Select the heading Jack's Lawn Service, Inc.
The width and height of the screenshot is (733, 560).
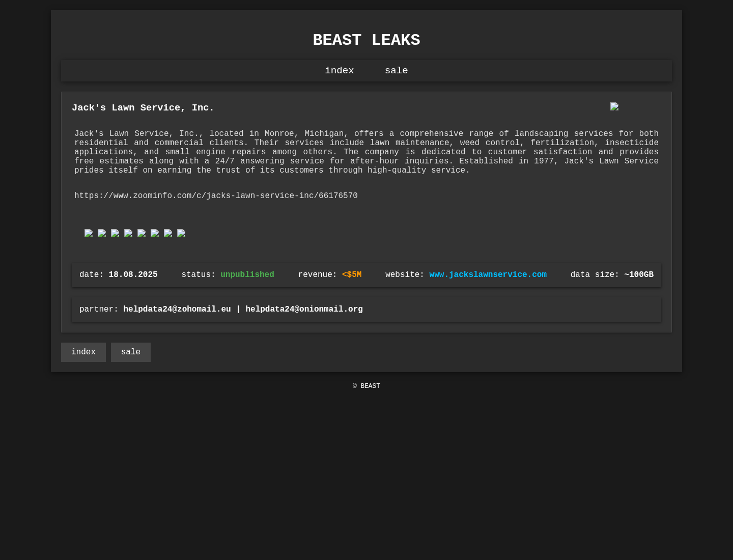pos(143,108)
